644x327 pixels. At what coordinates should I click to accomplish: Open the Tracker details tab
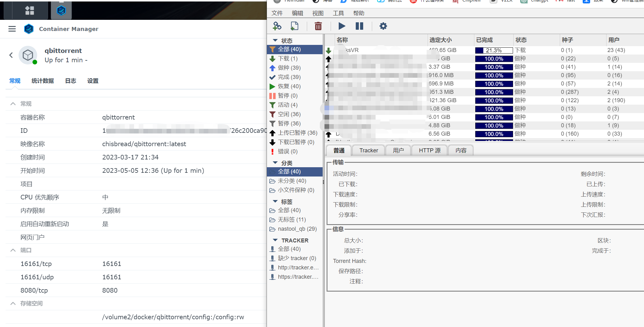pyautogui.click(x=368, y=150)
